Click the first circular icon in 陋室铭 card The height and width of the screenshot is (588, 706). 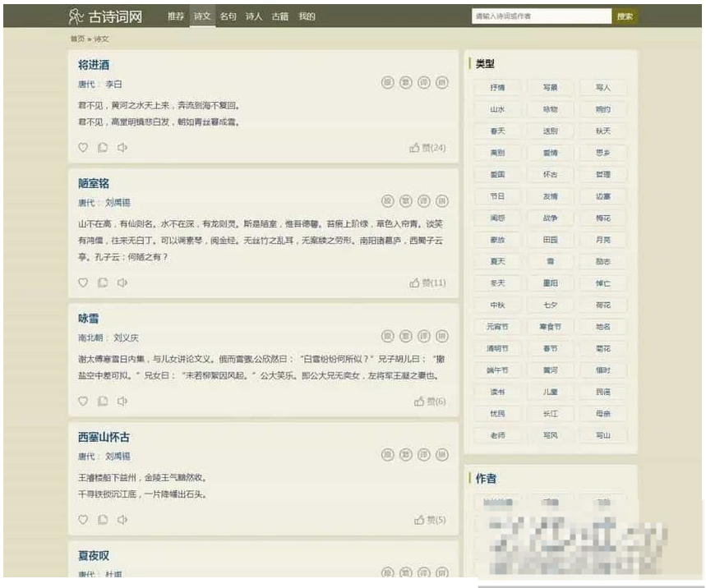(388, 201)
